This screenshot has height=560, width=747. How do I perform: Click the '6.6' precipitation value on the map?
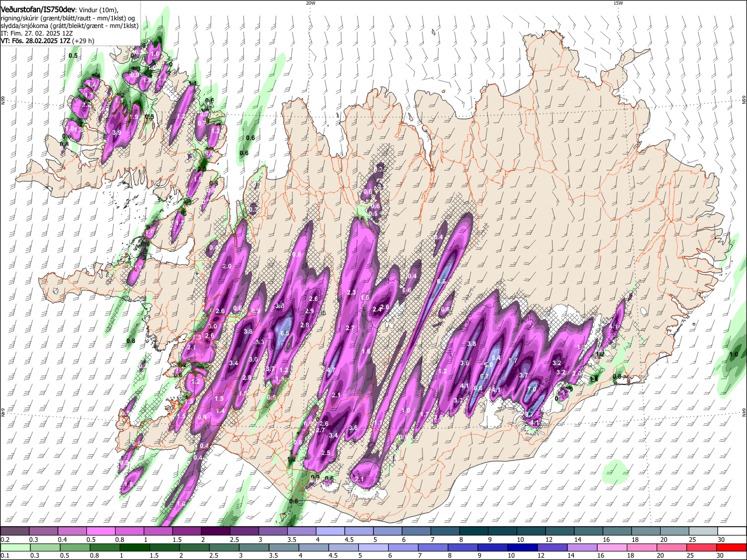[x=441, y=281]
